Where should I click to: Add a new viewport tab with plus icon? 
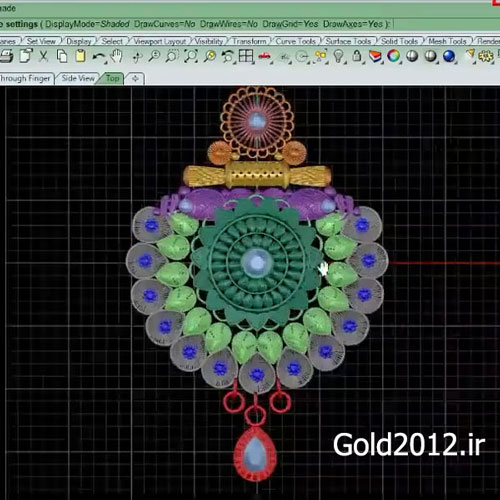(135, 79)
